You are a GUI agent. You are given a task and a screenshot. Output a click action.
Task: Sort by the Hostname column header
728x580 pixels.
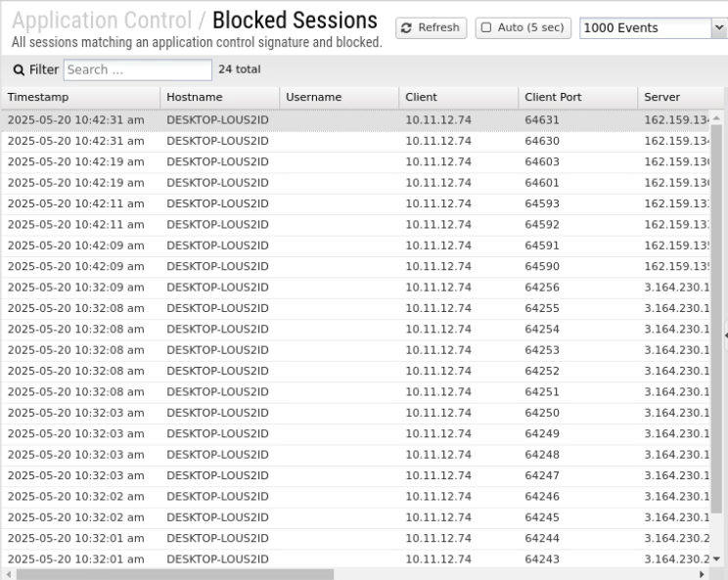pyautogui.click(x=219, y=98)
